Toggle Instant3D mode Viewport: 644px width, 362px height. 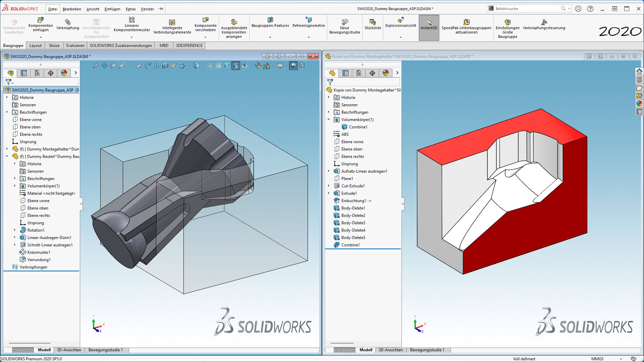point(429,27)
